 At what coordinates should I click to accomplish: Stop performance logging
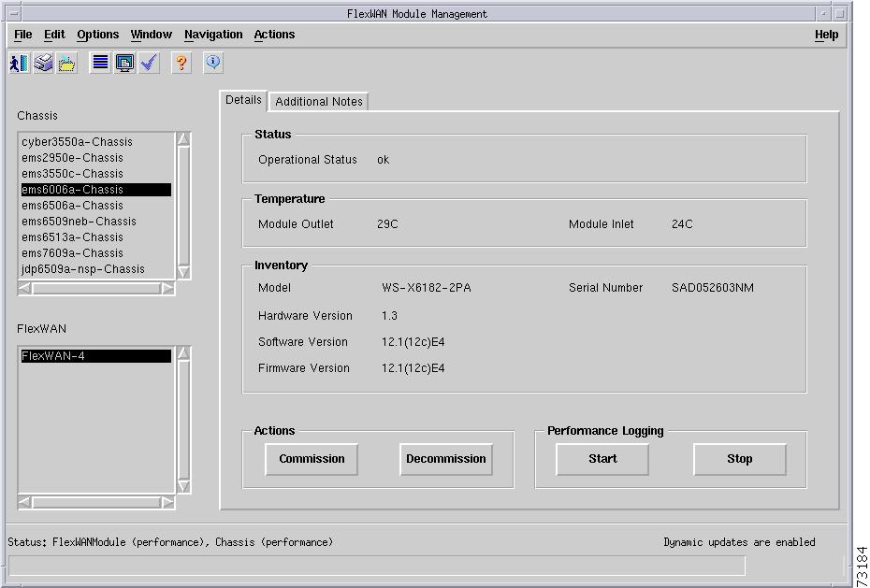[x=740, y=459]
